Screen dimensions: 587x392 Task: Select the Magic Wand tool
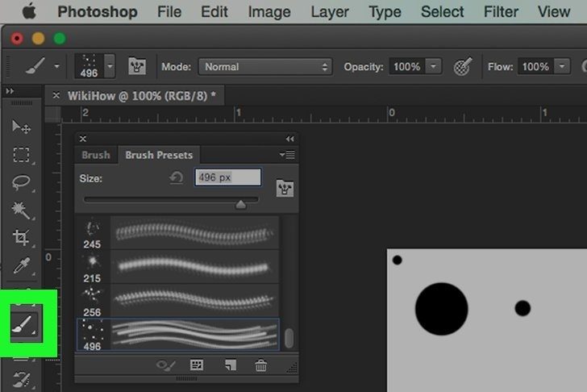(22, 211)
